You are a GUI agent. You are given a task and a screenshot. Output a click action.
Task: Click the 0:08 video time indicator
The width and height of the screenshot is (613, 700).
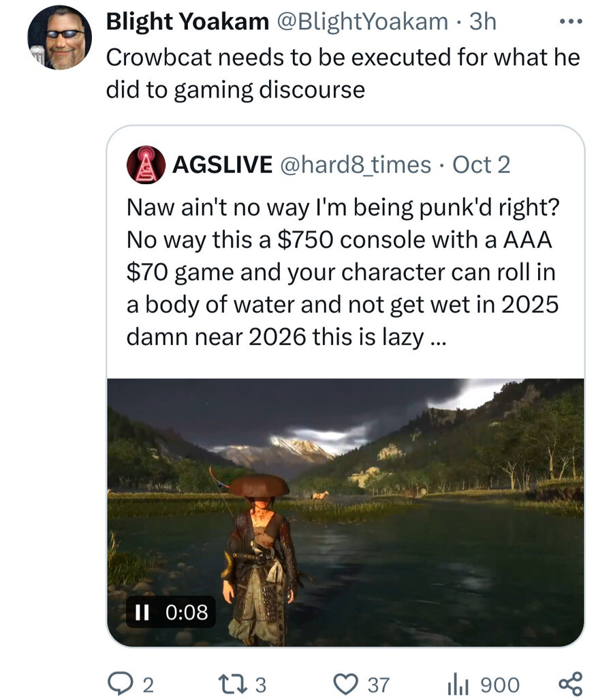[187, 612]
